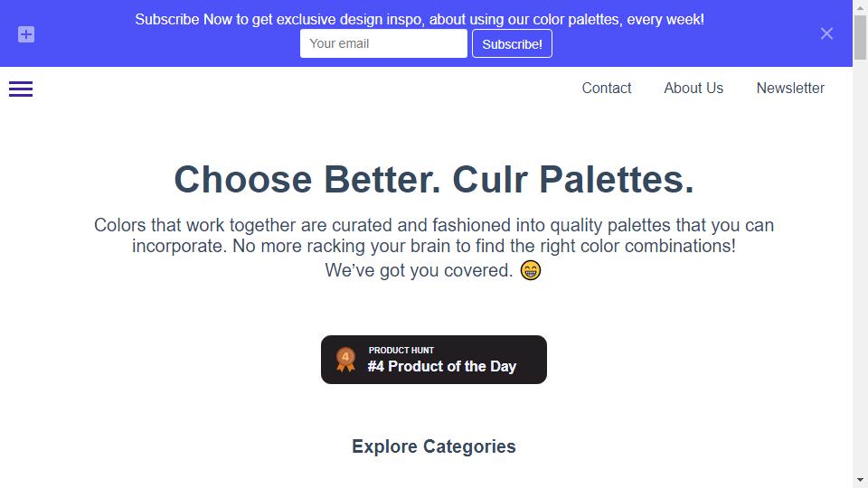This screenshot has width=868, height=488.
Task: Click the empty scrollbar track below the thumb
Action: (860, 266)
